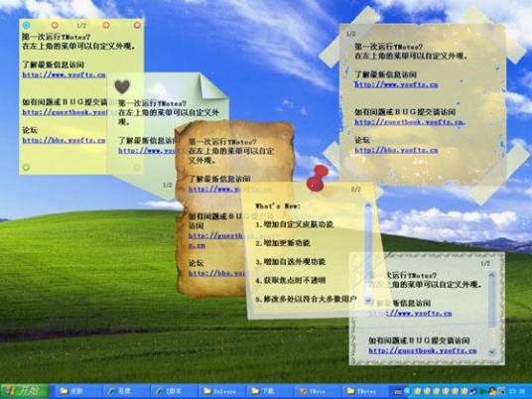Click item 1 "增加自定义皮肤功能" on pinned note
Screen dimensions: 532x399
(294, 224)
